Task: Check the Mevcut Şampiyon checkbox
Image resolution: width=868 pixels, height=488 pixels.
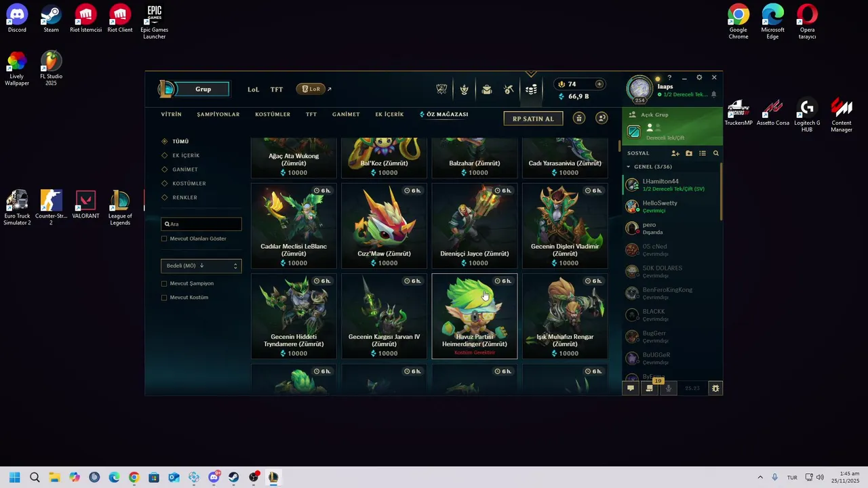Action: coord(164,283)
